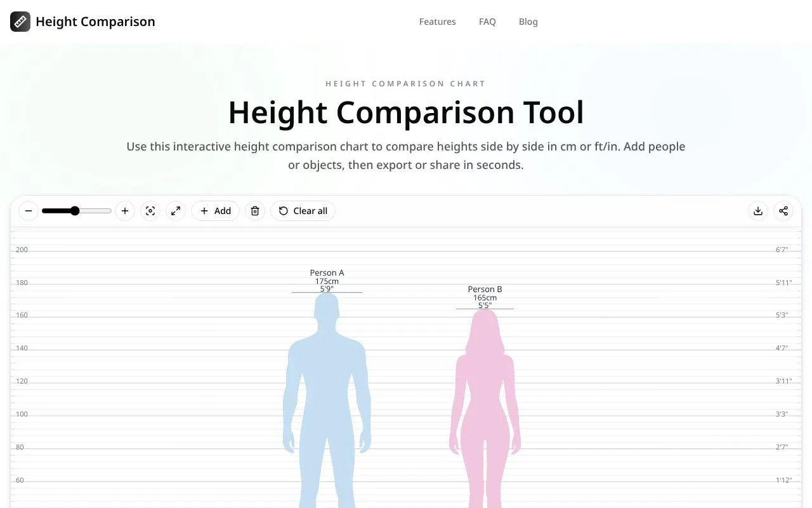
Task: Click the Person A name label
Action: coord(327,273)
